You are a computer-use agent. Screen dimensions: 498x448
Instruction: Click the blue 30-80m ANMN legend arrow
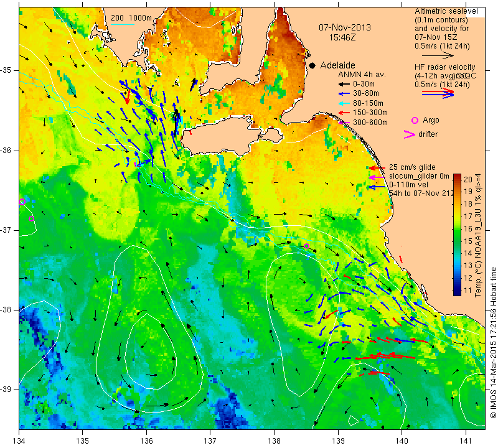coord(344,94)
